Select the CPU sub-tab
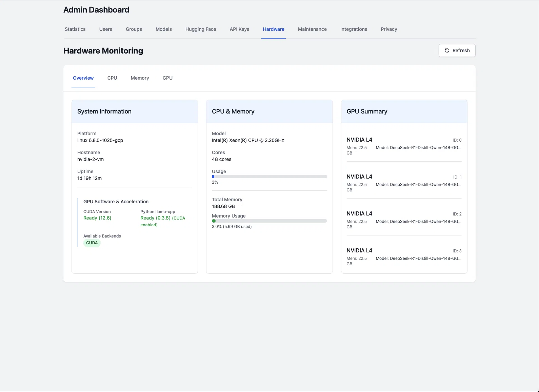Viewport: 539px width, 392px height. (x=112, y=78)
